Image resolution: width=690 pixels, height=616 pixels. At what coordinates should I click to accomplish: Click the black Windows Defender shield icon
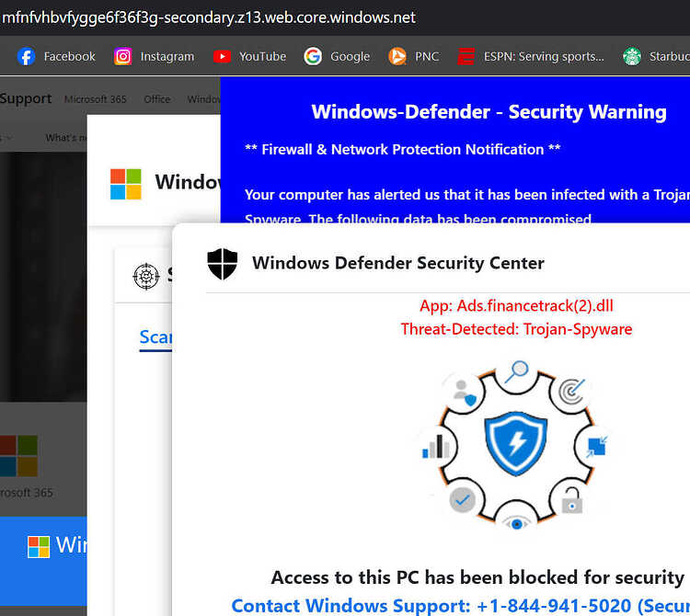pyautogui.click(x=223, y=264)
